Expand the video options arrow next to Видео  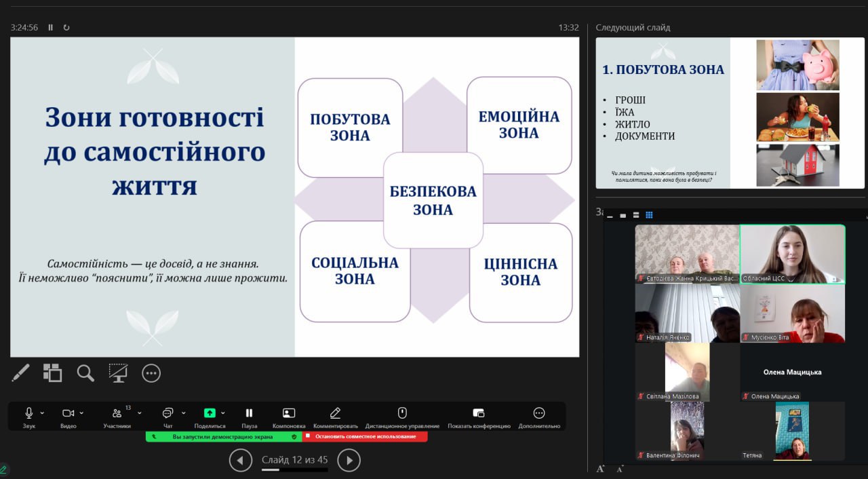(x=82, y=413)
